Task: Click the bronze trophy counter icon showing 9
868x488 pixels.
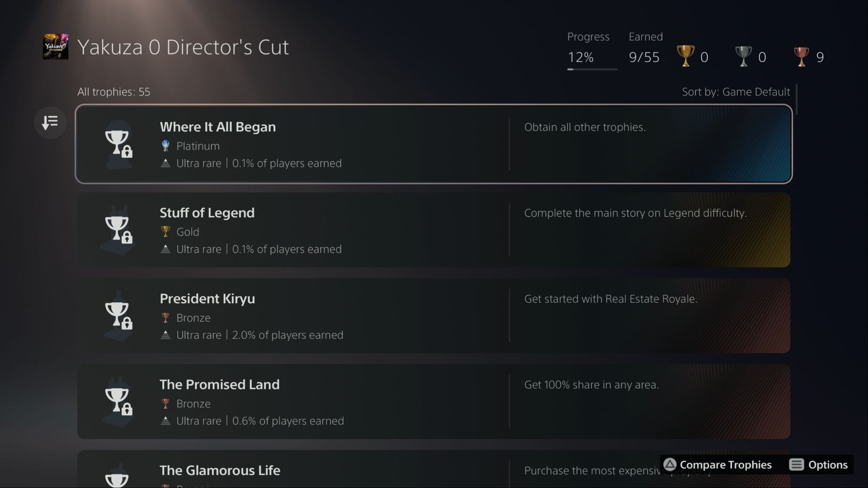Action: [x=801, y=56]
